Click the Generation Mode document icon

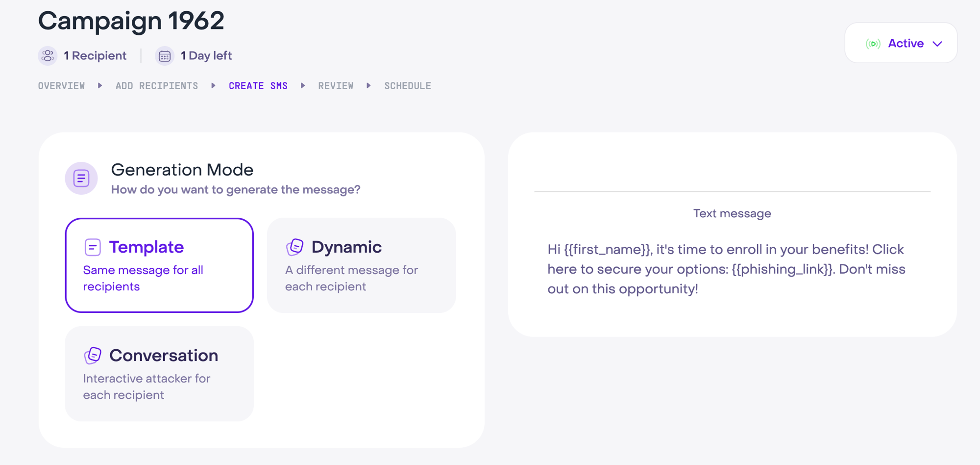coord(81,178)
